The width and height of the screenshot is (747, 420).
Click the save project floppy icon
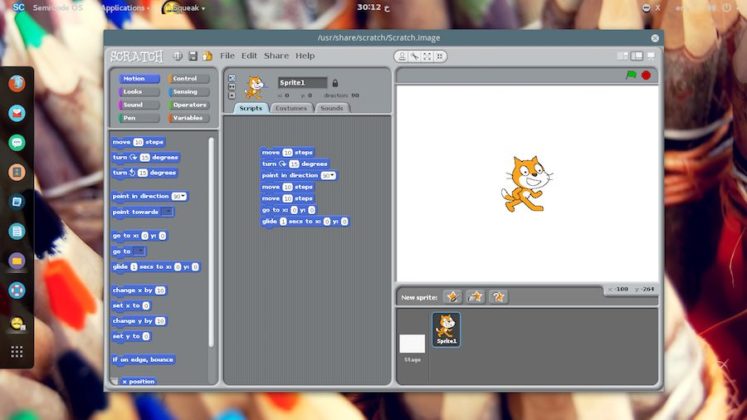click(192, 56)
